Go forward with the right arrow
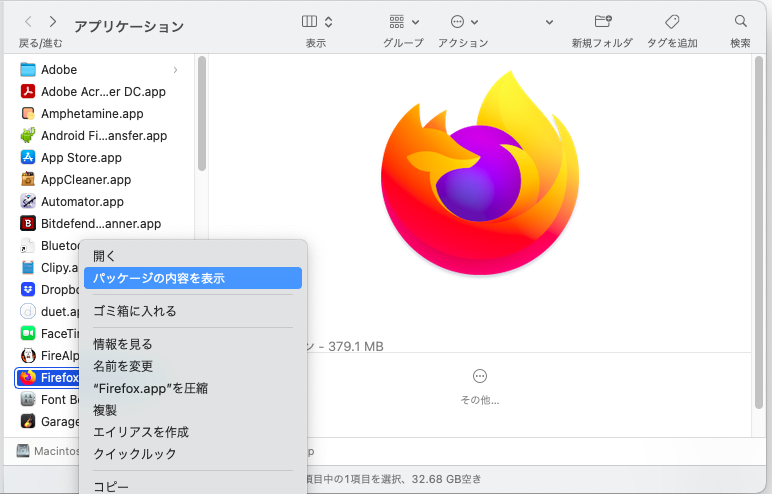 pyautogui.click(x=53, y=22)
